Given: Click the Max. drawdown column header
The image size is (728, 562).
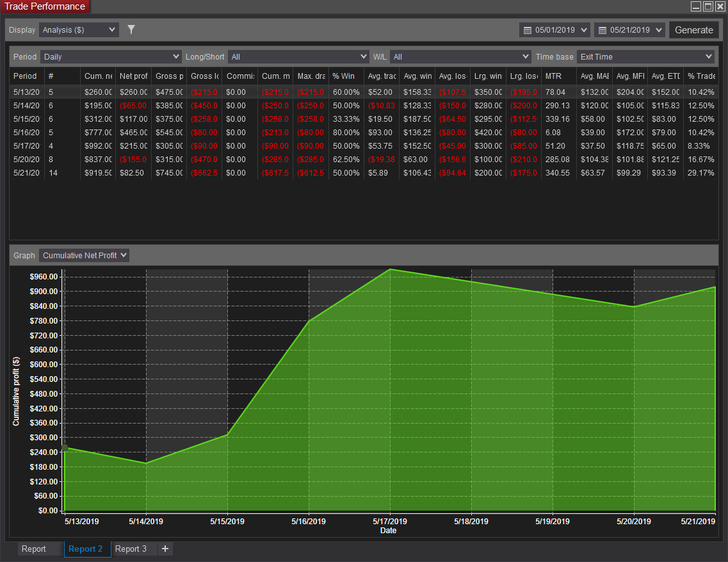Looking at the screenshot, I should [311, 76].
